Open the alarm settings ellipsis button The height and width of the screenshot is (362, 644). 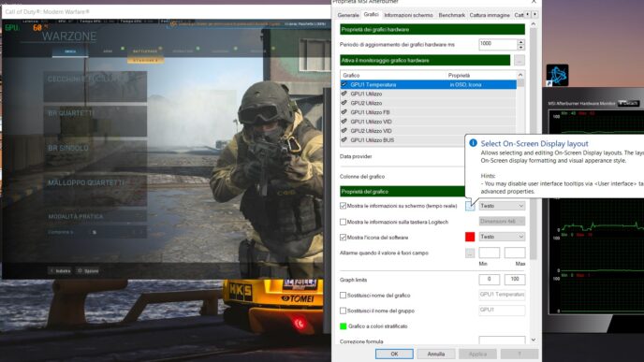click(470, 253)
